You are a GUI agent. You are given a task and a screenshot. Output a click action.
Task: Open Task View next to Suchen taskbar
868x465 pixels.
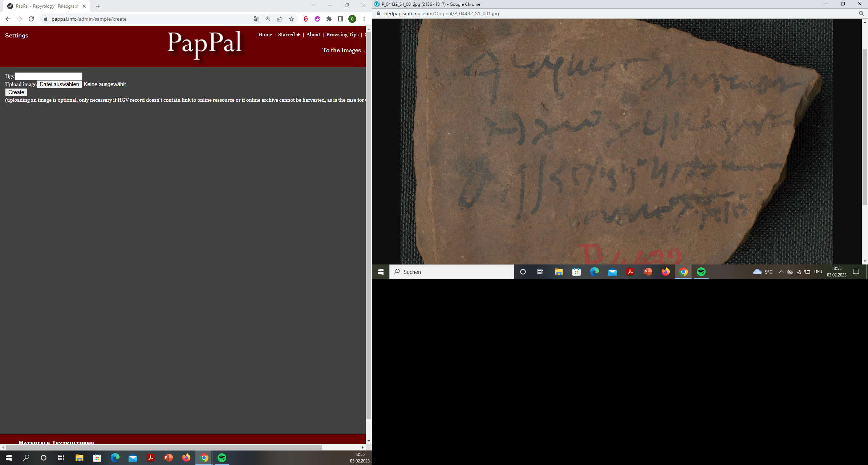(540, 272)
